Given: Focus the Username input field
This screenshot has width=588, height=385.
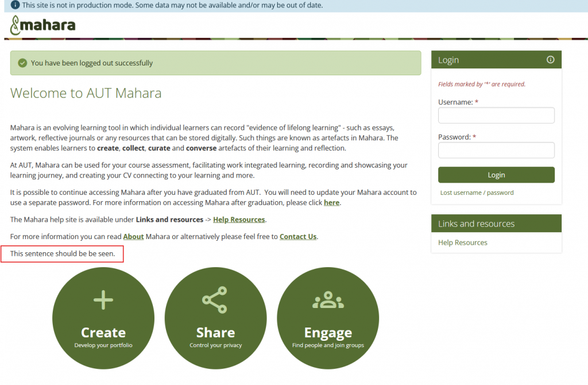Looking at the screenshot, I should (496, 115).
